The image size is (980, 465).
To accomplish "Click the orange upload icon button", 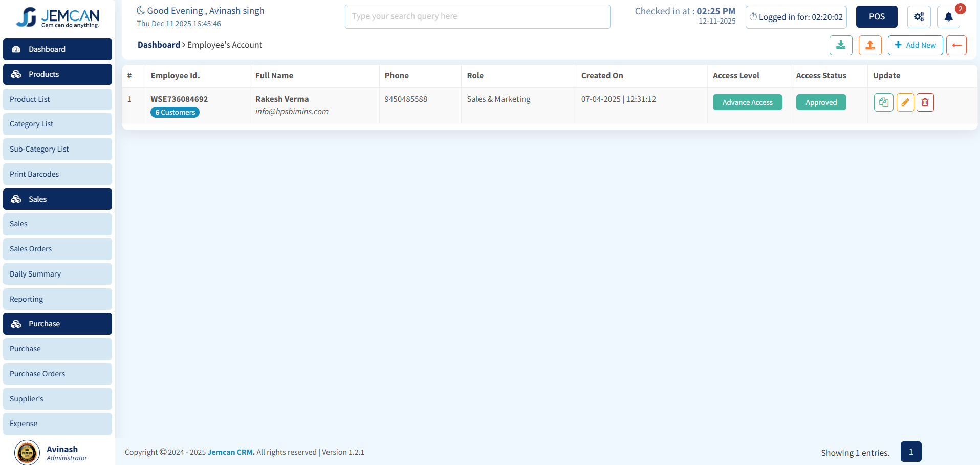I will click(x=869, y=45).
